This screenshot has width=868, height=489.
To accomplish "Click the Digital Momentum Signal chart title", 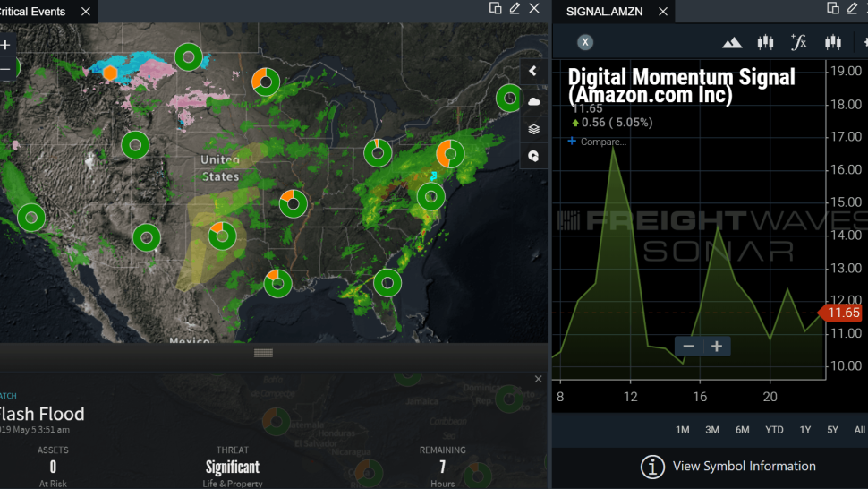I will coord(682,86).
